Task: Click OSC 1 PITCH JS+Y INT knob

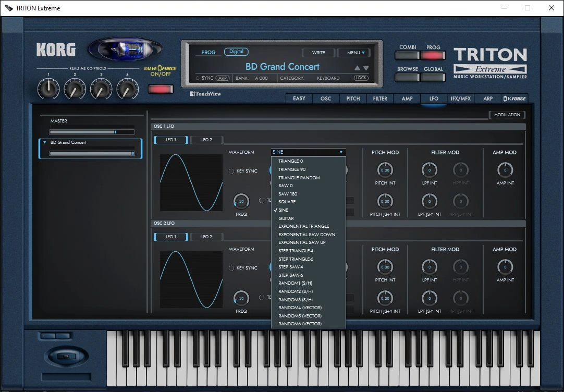Action: (x=385, y=201)
